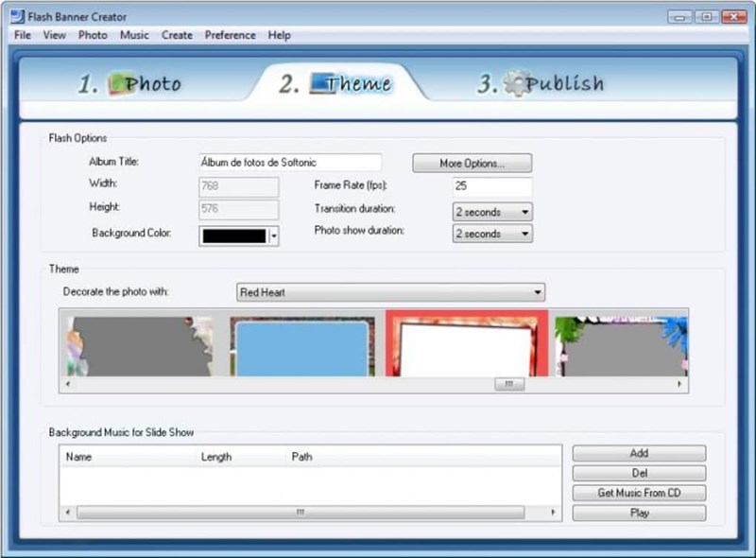Screen dimensions: 756x558
Task: Click the Name column header
Action: pyautogui.click(x=128, y=457)
